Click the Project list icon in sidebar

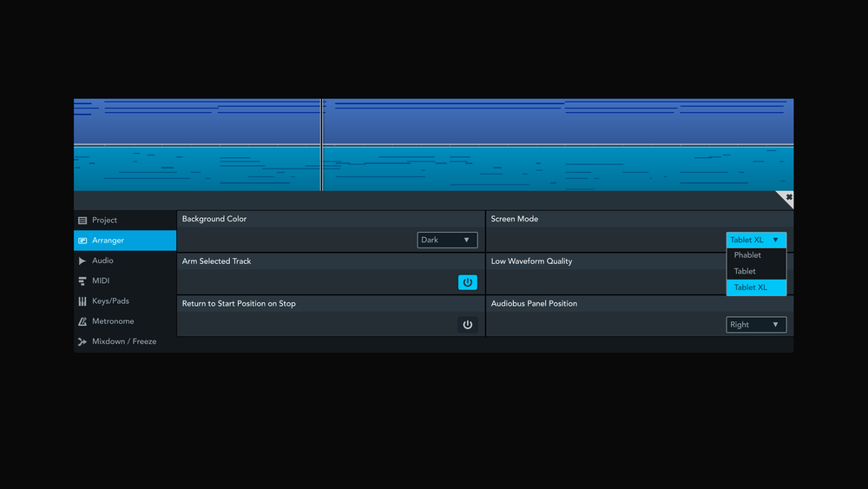(x=82, y=221)
